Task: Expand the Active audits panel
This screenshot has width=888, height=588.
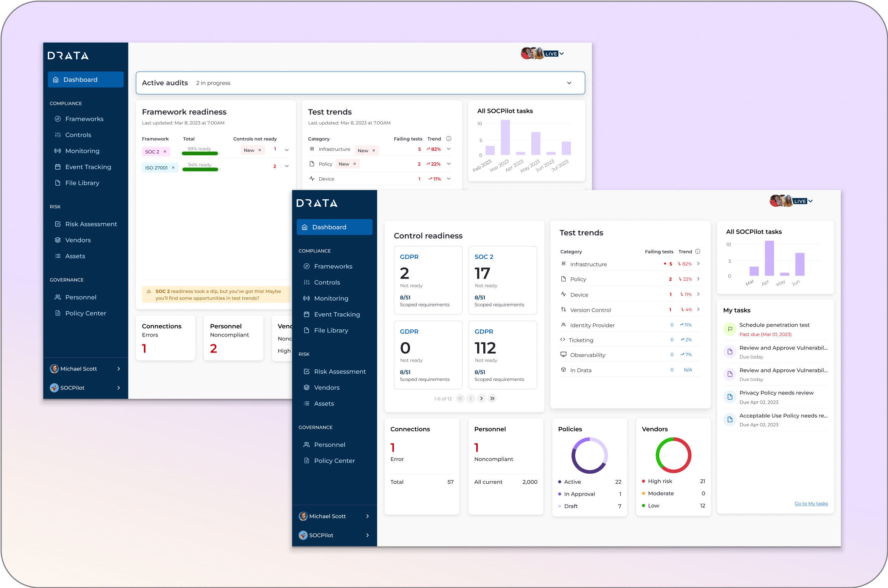Action: (569, 83)
